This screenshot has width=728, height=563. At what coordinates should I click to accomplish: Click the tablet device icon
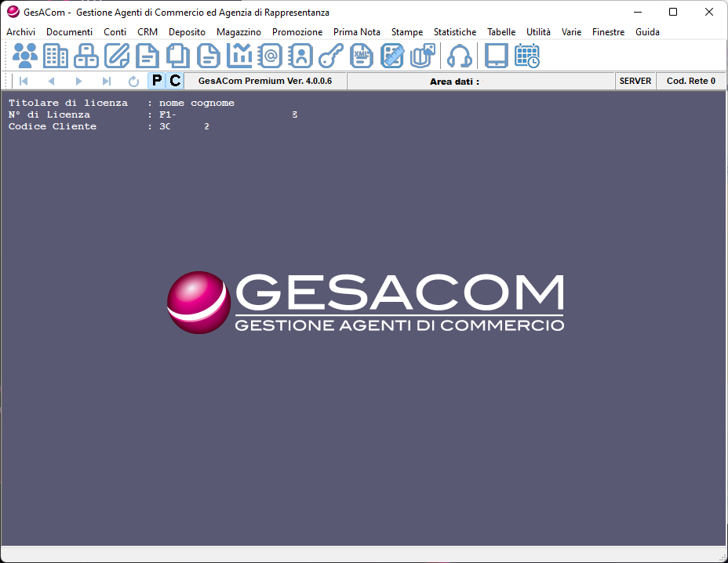pyautogui.click(x=497, y=56)
